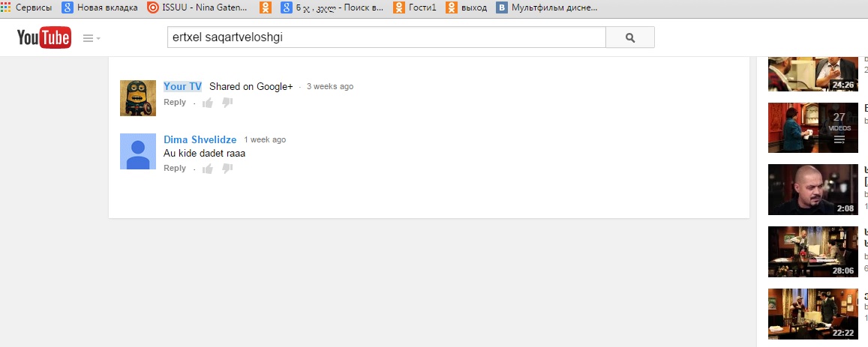Open the Мультфильм дисне VK bookmark

coord(547,7)
